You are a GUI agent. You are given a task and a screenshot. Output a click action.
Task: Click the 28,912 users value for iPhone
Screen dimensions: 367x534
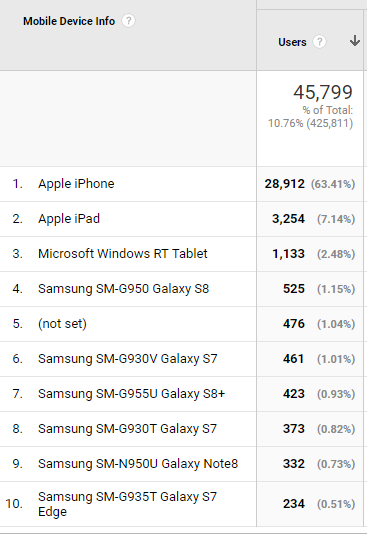[x=285, y=184]
